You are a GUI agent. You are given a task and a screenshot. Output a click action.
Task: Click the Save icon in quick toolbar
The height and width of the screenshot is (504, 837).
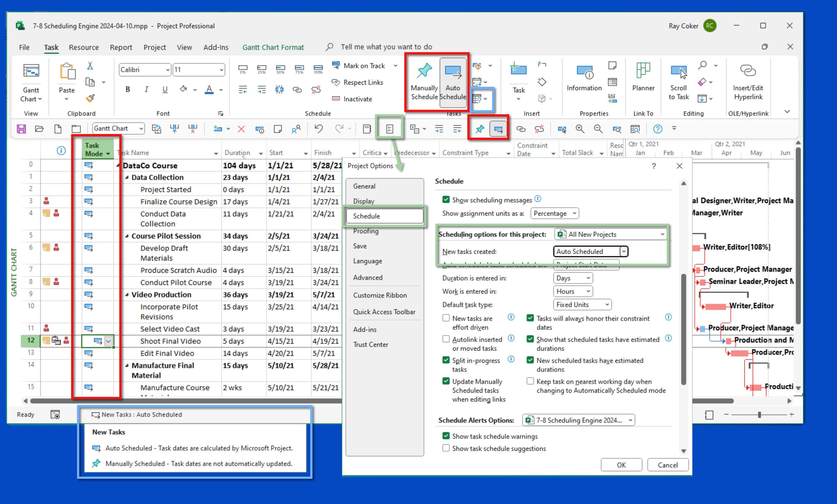click(21, 129)
